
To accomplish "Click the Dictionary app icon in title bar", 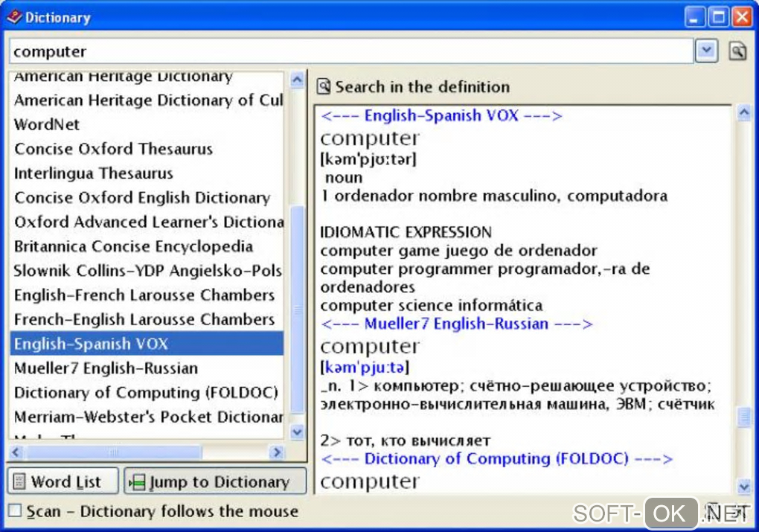I will tap(14, 17).
